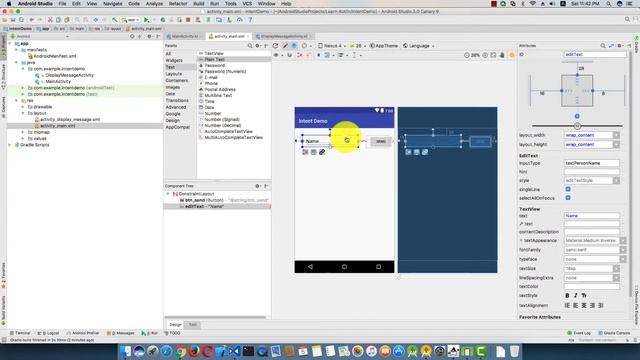
Task: Select the first textAlignment option
Action: click(567, 305)
